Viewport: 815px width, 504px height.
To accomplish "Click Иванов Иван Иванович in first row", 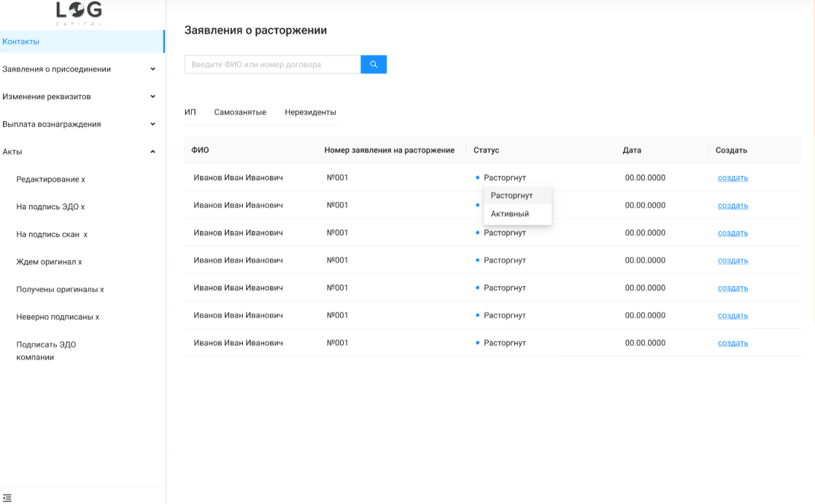I will click(238, 178).
